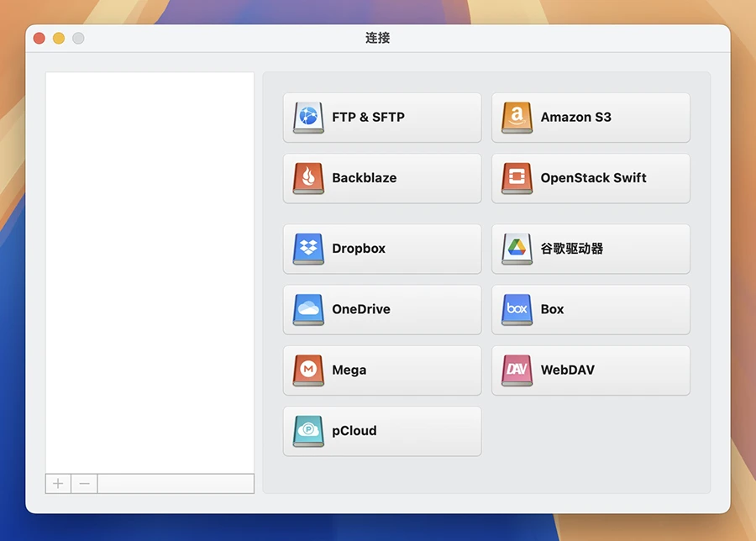
Task: Select the 'OpenStack Swift' label text
Action: pyautogui.click(x=593, y=178)
